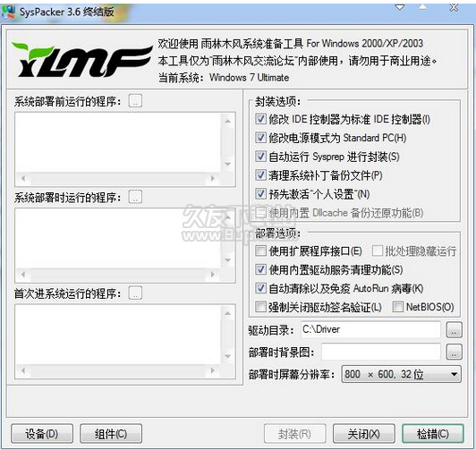Click the 检错(C) button
Viewport: 476px width, 450px height.
[x=432, y=434]
